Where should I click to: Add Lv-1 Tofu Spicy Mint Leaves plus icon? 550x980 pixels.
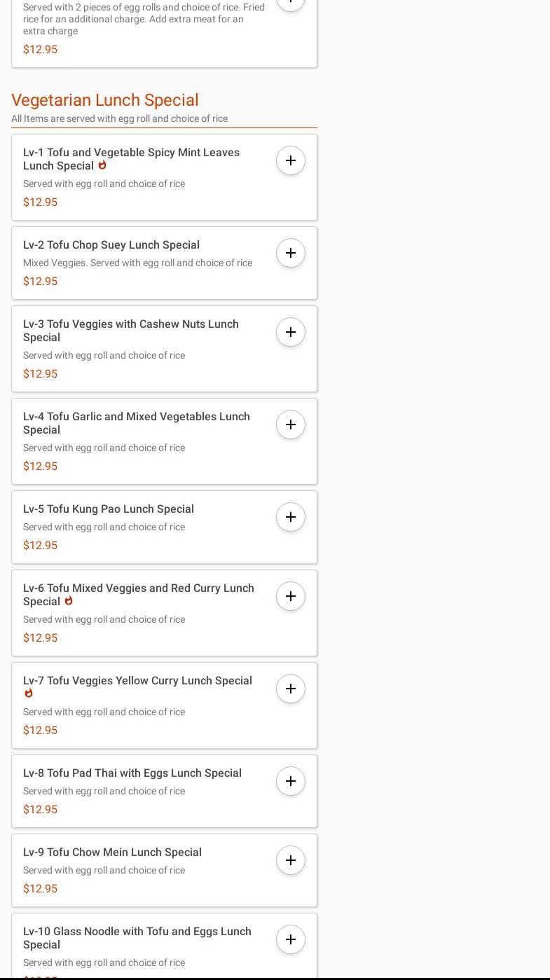291,160
